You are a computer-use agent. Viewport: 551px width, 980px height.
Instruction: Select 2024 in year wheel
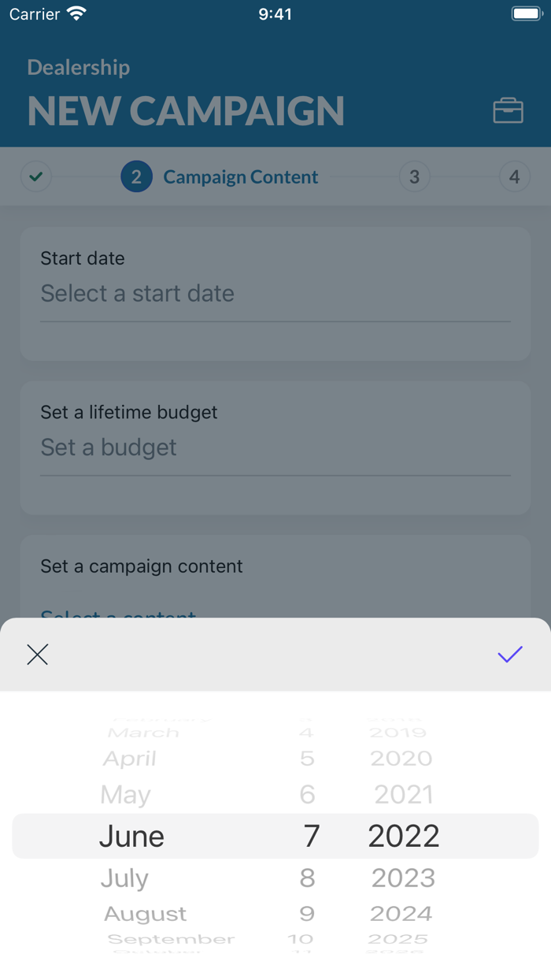click(401, 914)
